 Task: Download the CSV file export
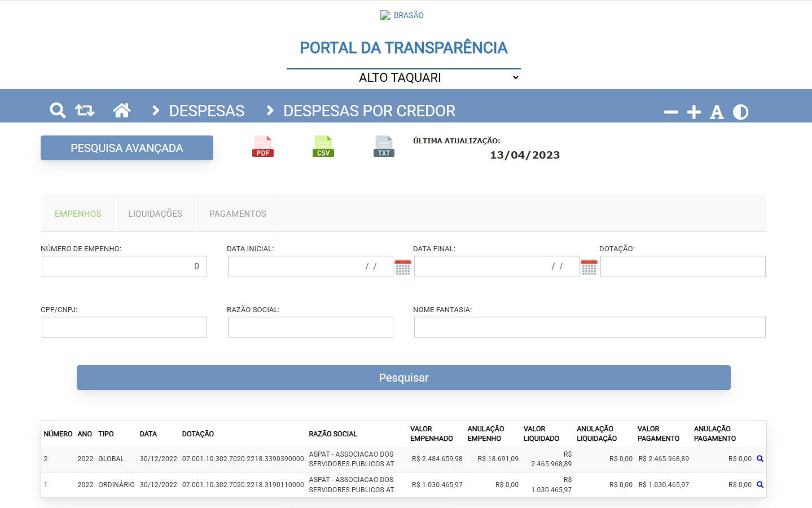(323, 147)
